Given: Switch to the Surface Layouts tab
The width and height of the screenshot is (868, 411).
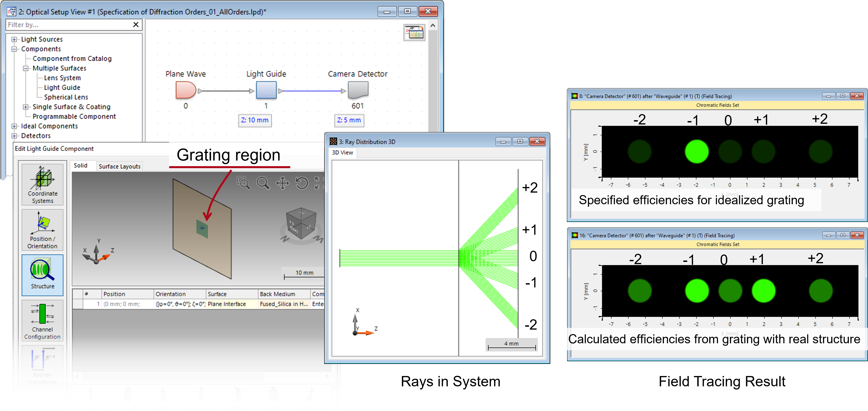Looking at the screenshot, I should click(119, 166).
